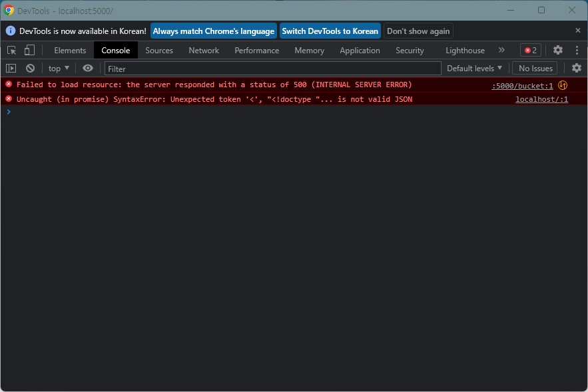The width and height of the screenshot is (588, 392).
Task: Dismiss the language infobar
Action: [x=578, y=31]
